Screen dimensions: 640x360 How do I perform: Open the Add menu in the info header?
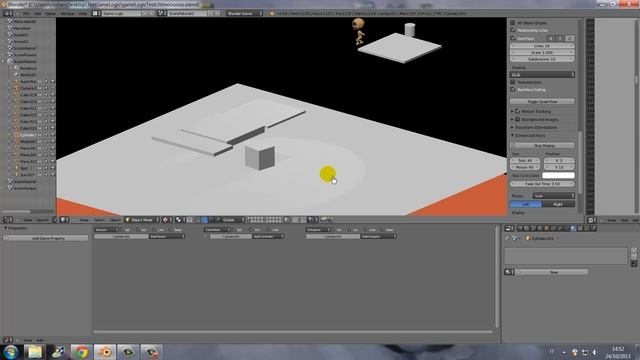click(38, 13)
